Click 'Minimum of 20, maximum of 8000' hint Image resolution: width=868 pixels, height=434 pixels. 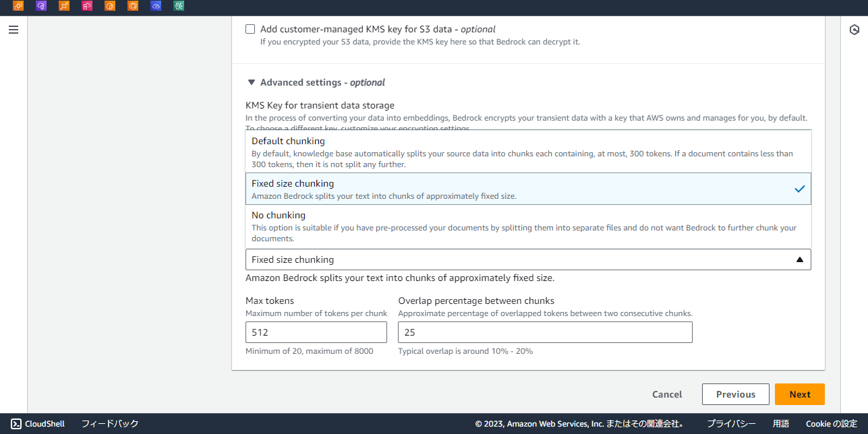click(x=309, y=351)
